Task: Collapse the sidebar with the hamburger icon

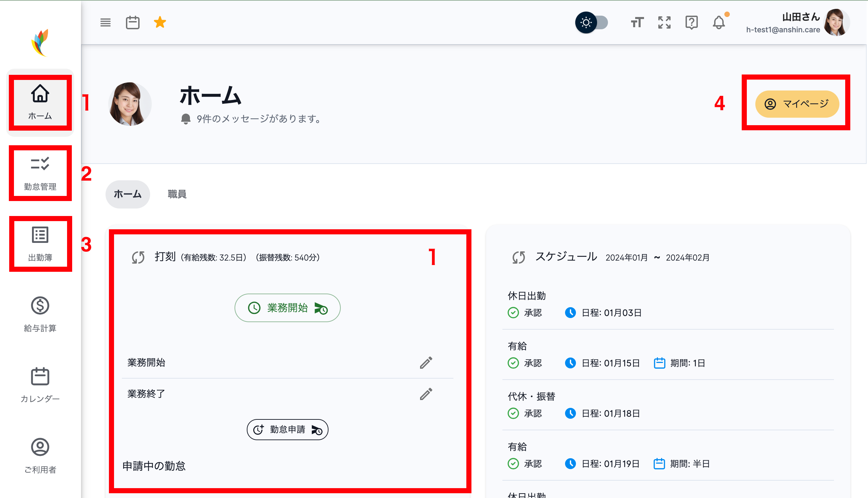Action: (x=105, y=22)
